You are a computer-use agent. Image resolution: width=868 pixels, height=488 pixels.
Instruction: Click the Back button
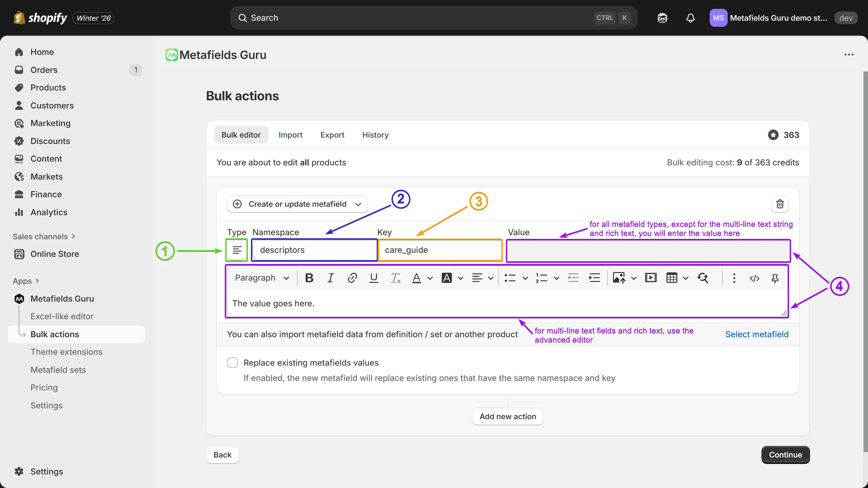click(222, 455)
